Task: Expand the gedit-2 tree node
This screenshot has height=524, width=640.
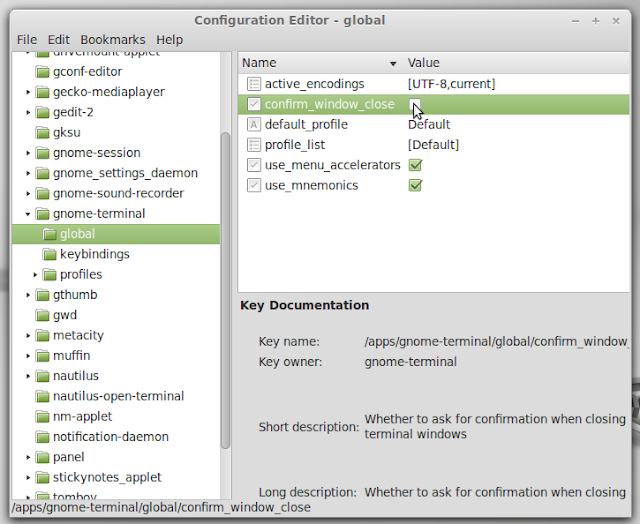Action: click(28, 112)
